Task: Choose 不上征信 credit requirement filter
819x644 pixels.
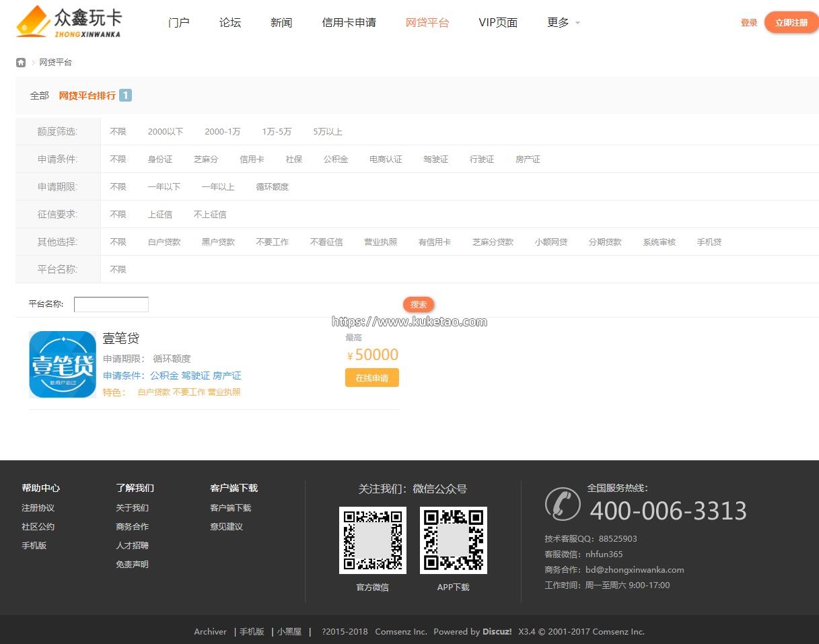Action: click(210, 215)
